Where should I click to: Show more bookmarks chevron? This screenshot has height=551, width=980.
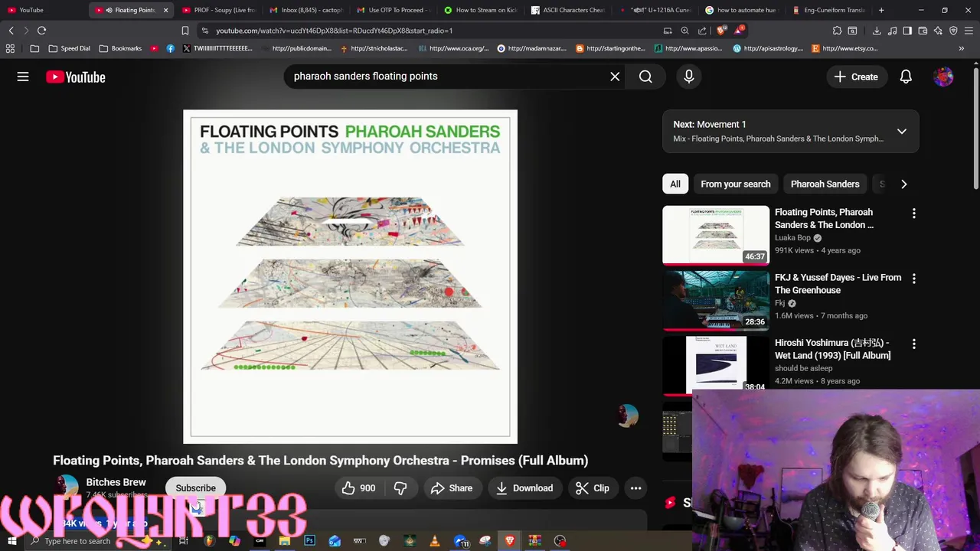tap(961, 48)
